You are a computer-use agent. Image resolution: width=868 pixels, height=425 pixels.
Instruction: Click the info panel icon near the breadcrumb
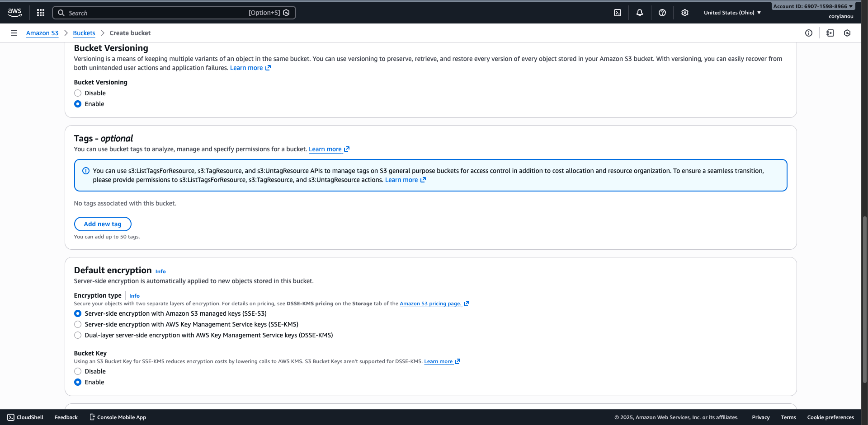(x=809, y=33)
